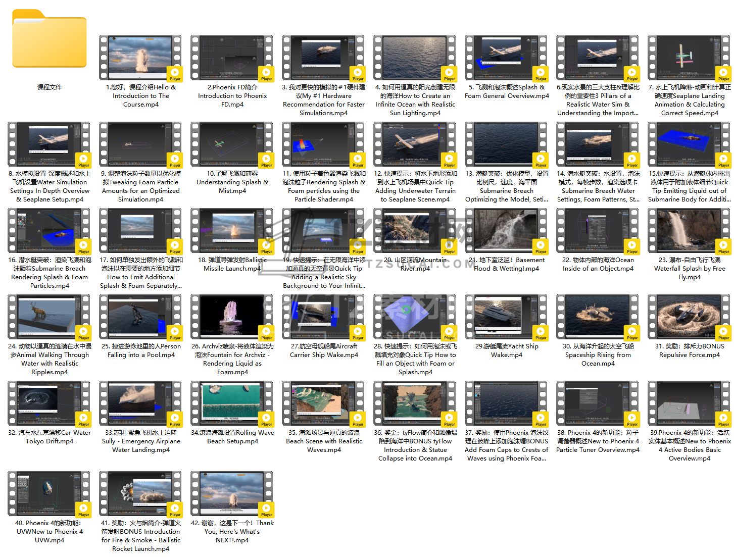Viewport: 734px width, 560px height.
Task: Select icon of 8. Water Simulation Settings video
Action: pyautogui.click(x=50, y=145)
